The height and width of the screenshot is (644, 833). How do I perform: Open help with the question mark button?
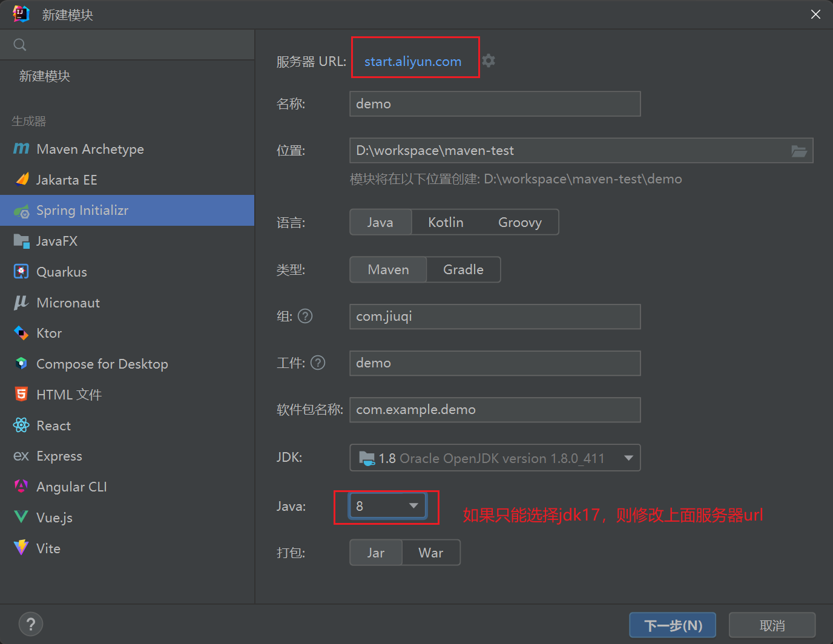pos(31,624)
